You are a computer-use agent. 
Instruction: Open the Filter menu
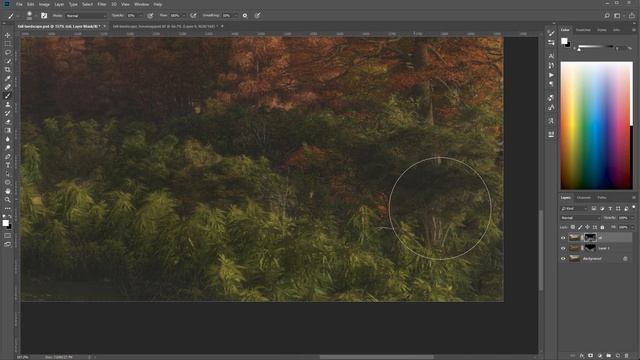[x=102, y=4]
